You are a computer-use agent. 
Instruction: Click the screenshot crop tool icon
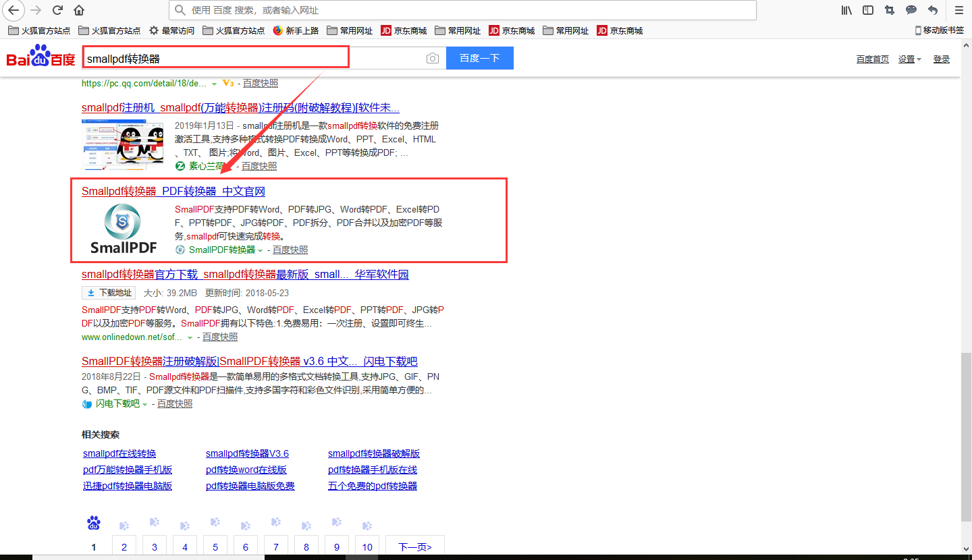890,10
